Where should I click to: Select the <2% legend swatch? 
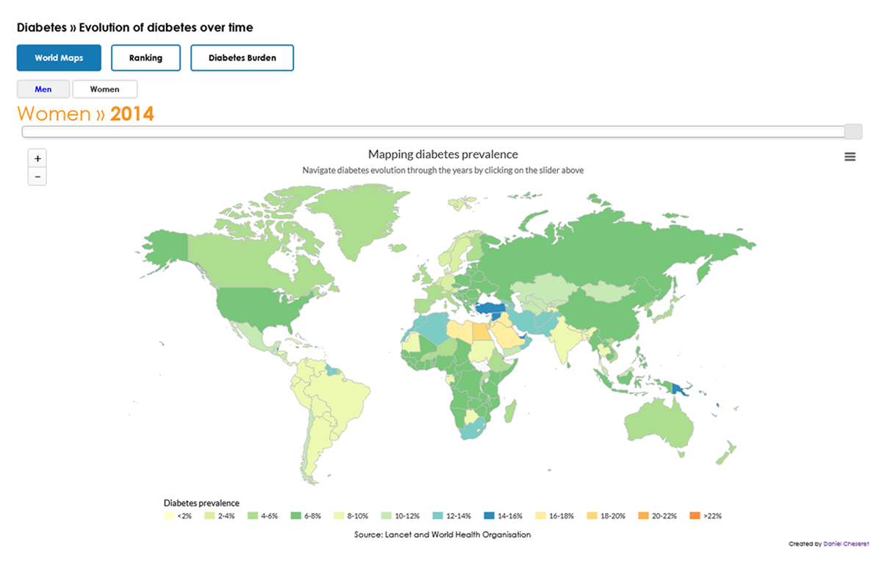point(171,516)
